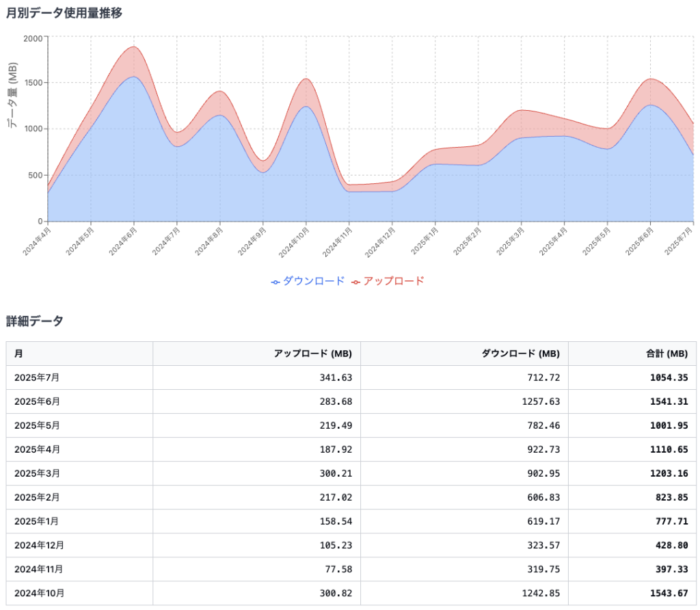Click the 2025年3月 x-axis label
Viewport: 700px width, 610px height.
click(511, 241)
